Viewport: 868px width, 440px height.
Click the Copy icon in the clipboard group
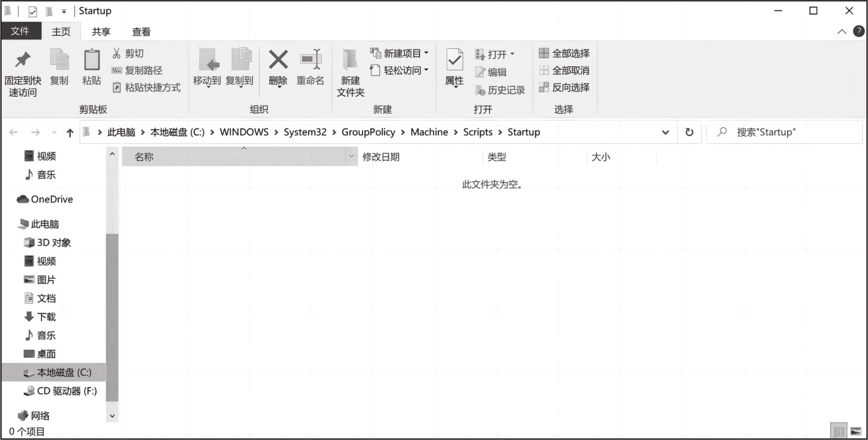click(x=59, y=60)
